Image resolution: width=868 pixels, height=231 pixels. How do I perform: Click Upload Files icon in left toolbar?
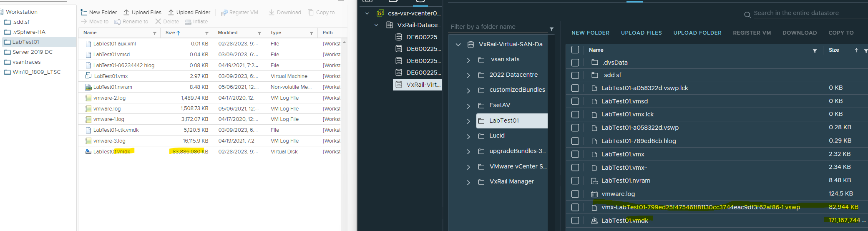tap(126, 12)
